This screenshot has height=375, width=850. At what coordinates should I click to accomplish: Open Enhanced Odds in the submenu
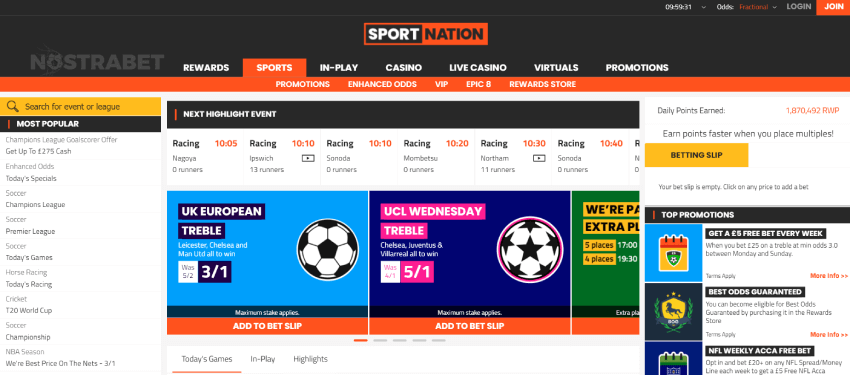click(x=382, y=85)
